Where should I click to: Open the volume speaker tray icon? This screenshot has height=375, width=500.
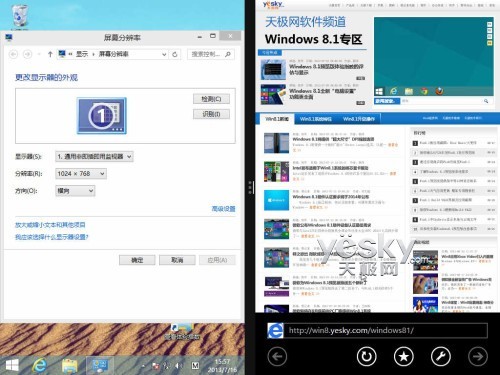pos(178,366)
